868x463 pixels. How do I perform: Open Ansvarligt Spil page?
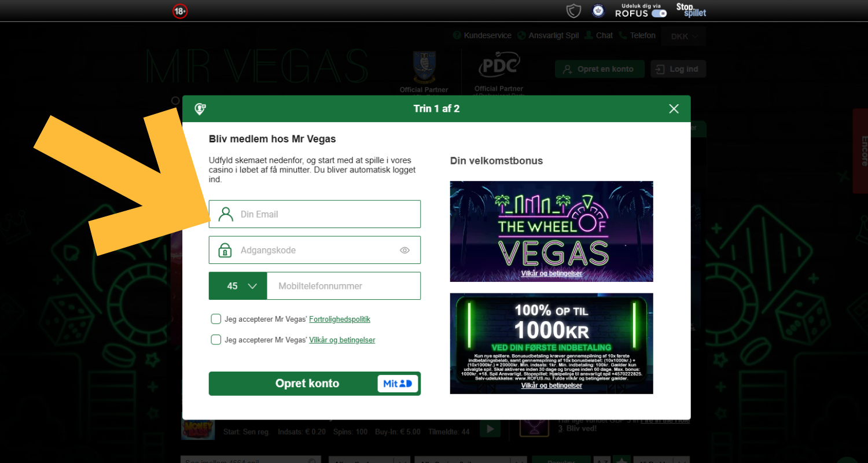click(548, 35)
